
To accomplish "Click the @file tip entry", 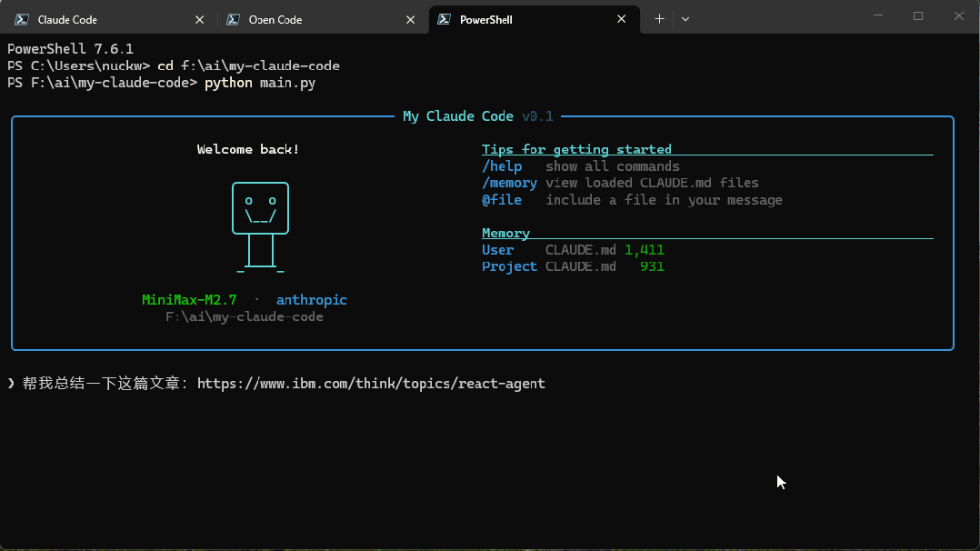I will [x=502, y=200].
